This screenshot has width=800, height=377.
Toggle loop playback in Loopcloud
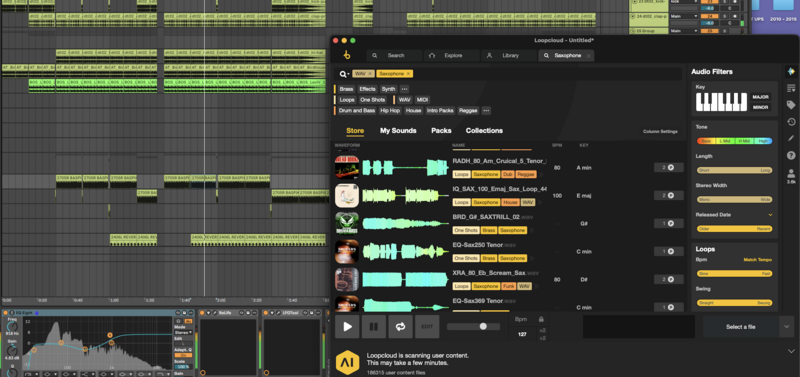[401, 326]
